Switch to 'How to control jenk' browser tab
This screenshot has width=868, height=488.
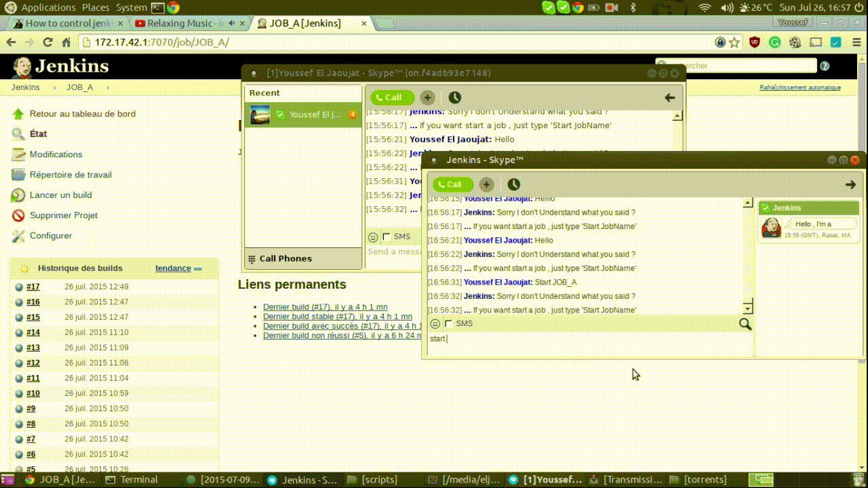click(65, 23)
